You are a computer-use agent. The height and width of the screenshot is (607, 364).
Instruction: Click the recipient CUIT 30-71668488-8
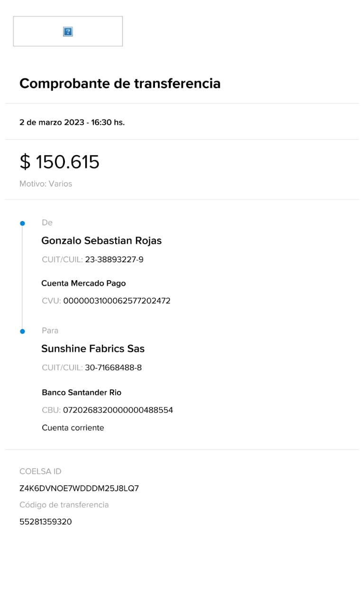pos(113,368)
